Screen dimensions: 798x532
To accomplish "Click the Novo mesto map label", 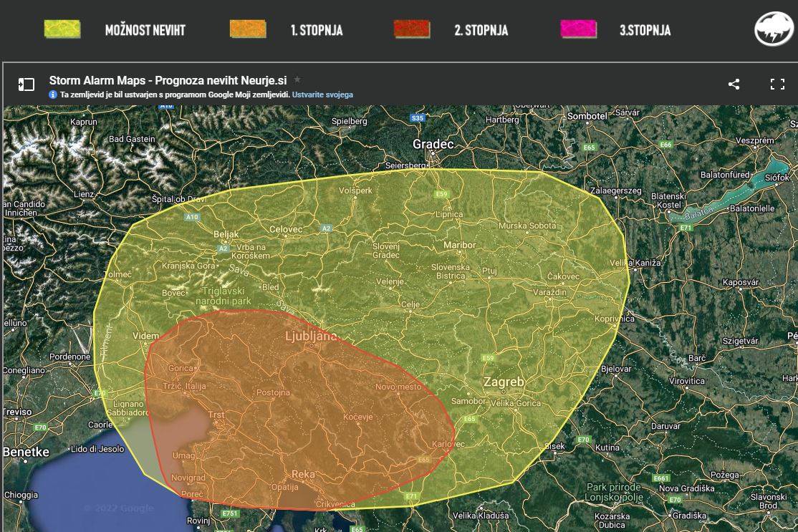I will click(x=399, y=387).
